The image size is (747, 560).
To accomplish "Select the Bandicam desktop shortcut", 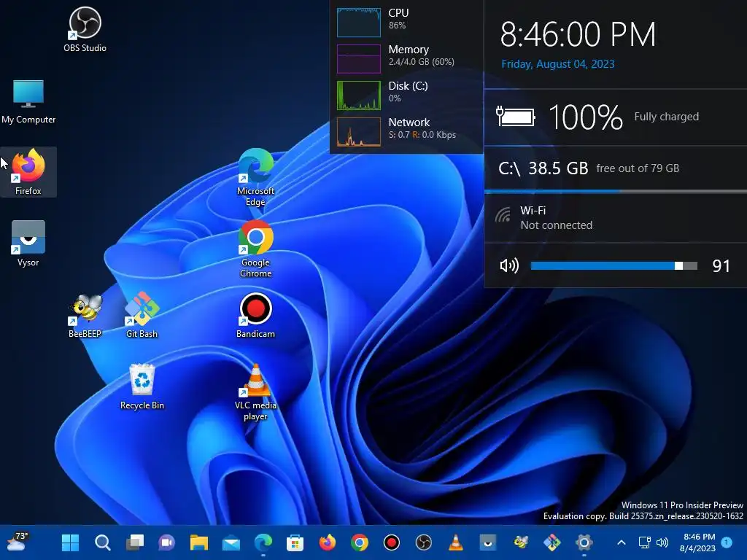I will click(256, 315).
